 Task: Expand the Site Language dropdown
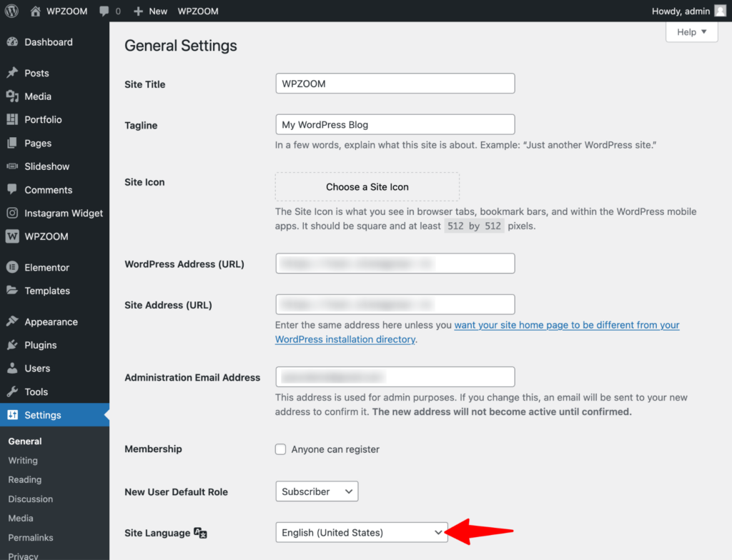(x=361, y=532)
